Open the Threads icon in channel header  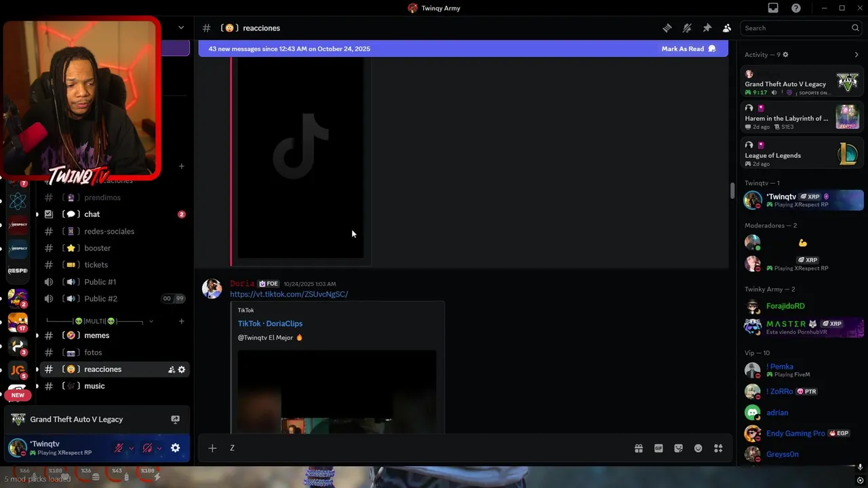click(667, 28)
